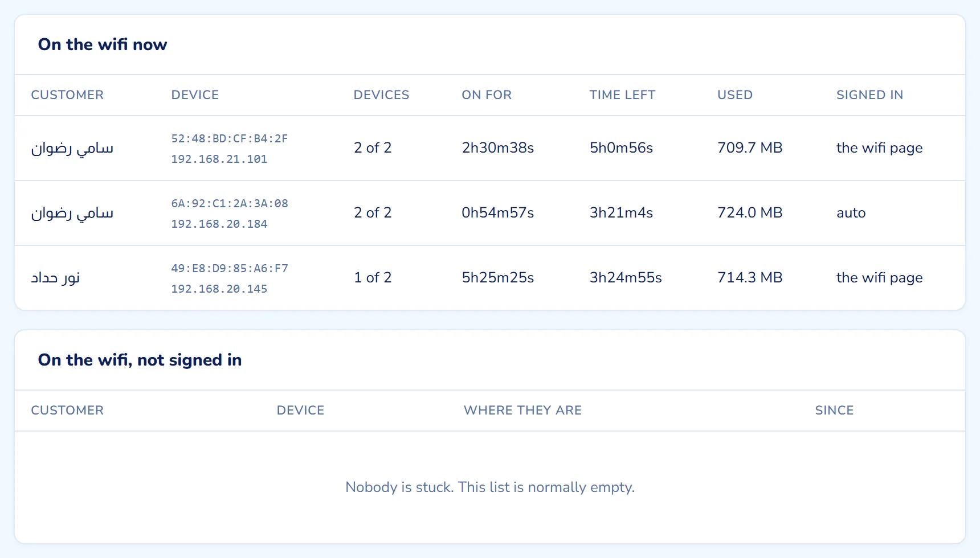Select the SINCE column header
Screen dimensions: 980x558
[x=834, y=411]
